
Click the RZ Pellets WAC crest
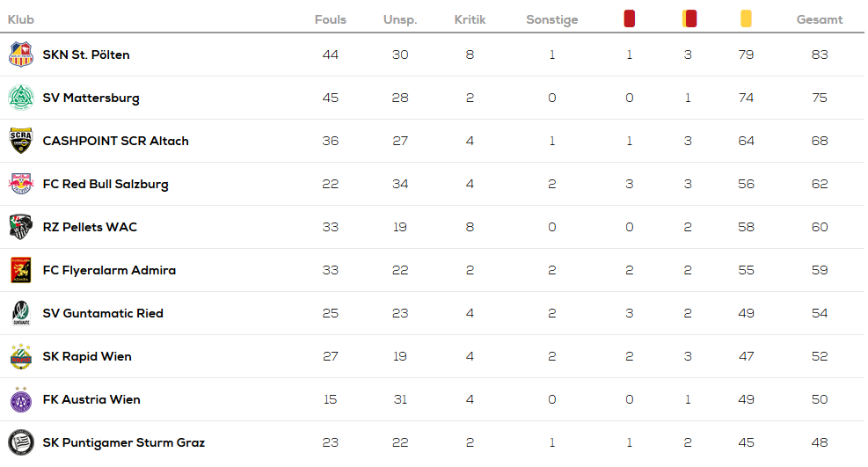(x=21, y=227)
